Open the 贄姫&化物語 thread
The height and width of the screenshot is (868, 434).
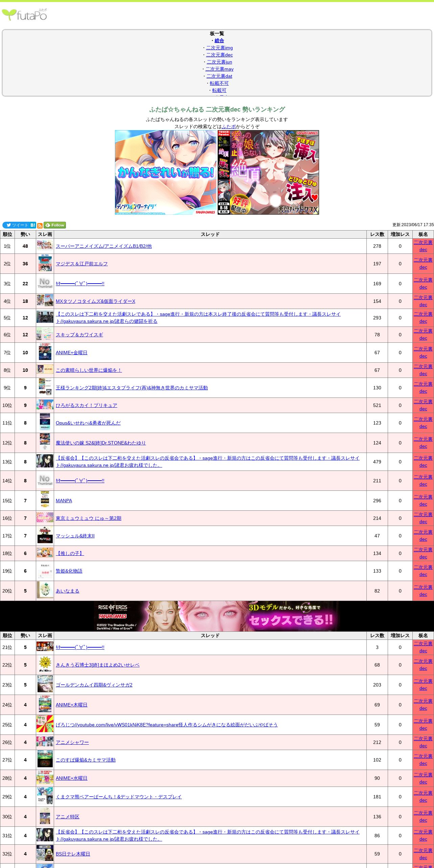coord(69,571)
